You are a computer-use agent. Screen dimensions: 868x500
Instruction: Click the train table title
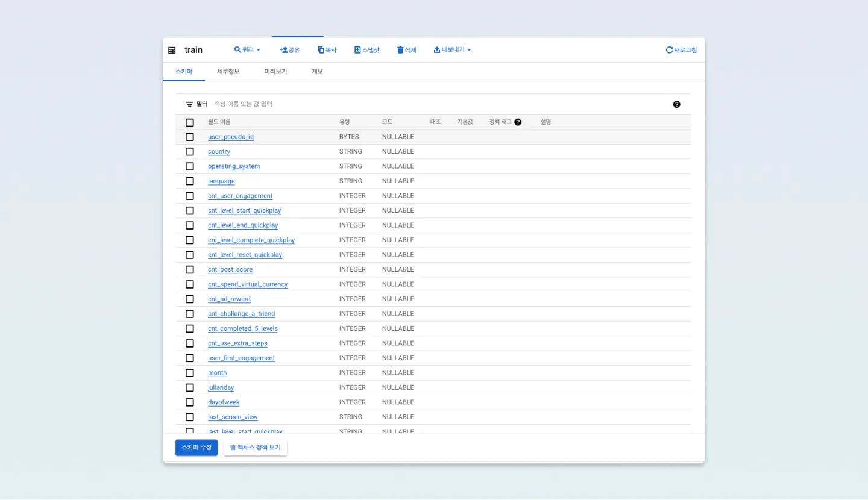(x=193, y=50)
